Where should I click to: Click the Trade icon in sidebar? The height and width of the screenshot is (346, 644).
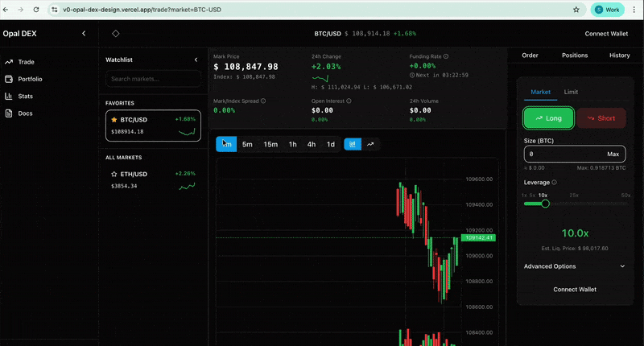(9, 62)
